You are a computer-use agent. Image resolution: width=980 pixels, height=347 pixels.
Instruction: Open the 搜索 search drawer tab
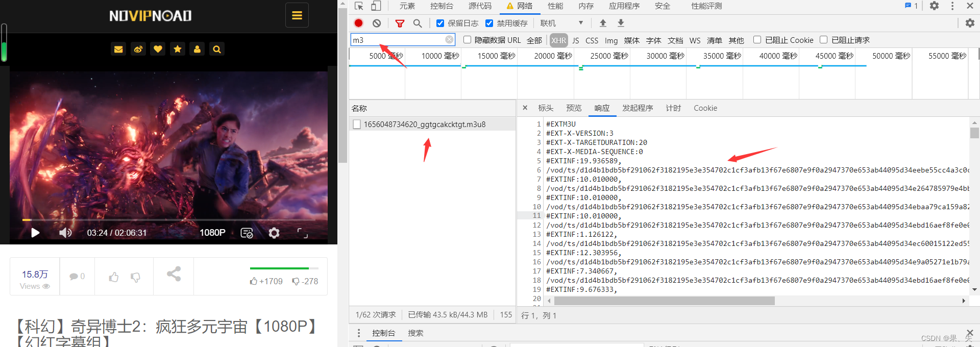pos(415,333)
